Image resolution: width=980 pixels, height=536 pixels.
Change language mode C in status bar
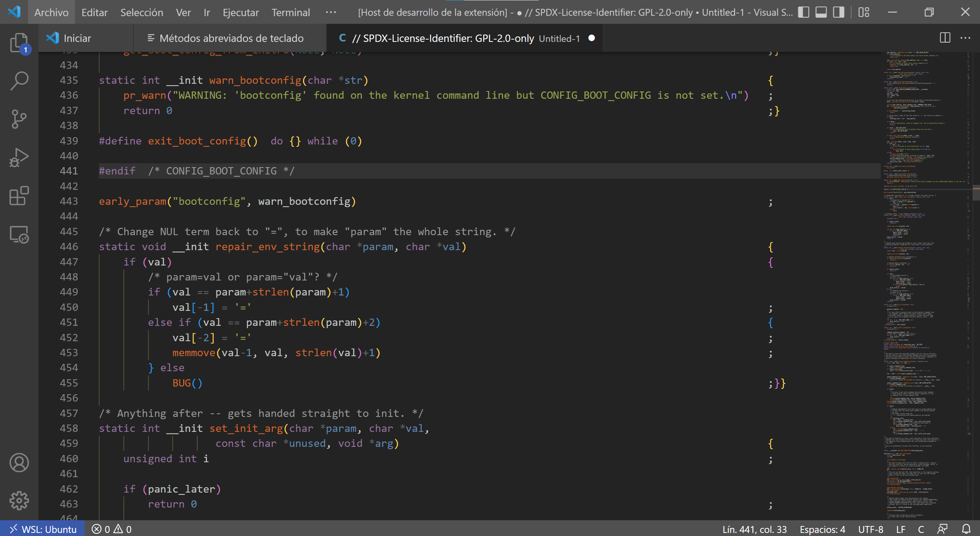[x=921, y=529]
